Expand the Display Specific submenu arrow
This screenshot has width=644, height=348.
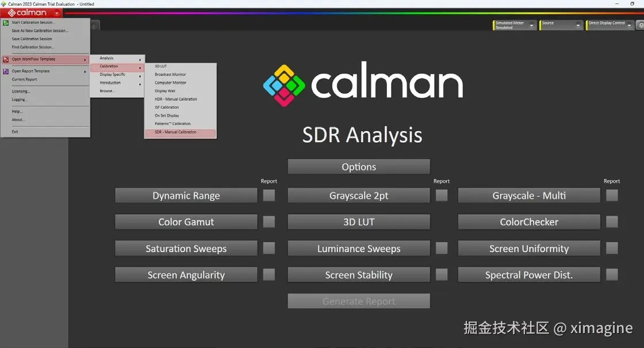pos(140,77)
